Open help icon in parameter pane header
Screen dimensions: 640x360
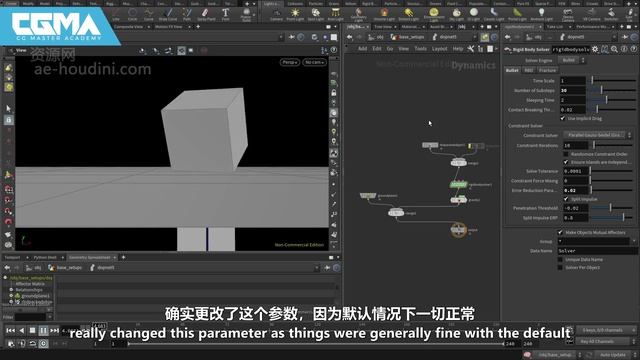pos(633,49)
